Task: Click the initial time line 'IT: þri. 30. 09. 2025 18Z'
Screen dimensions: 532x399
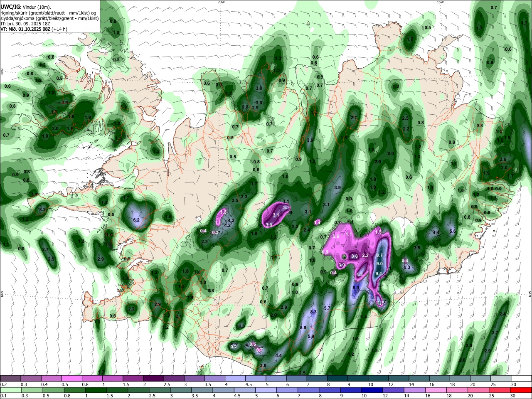Action: pos(25,24)
